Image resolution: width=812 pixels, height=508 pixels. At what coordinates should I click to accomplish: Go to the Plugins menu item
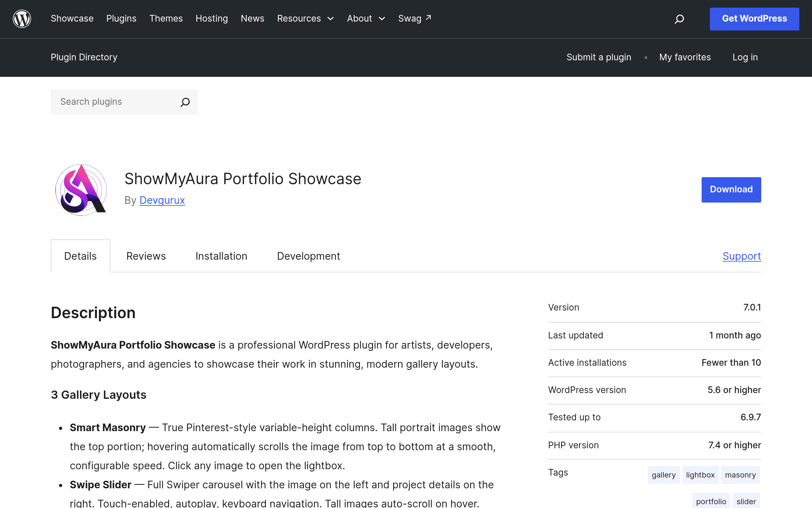pos(121,18)
